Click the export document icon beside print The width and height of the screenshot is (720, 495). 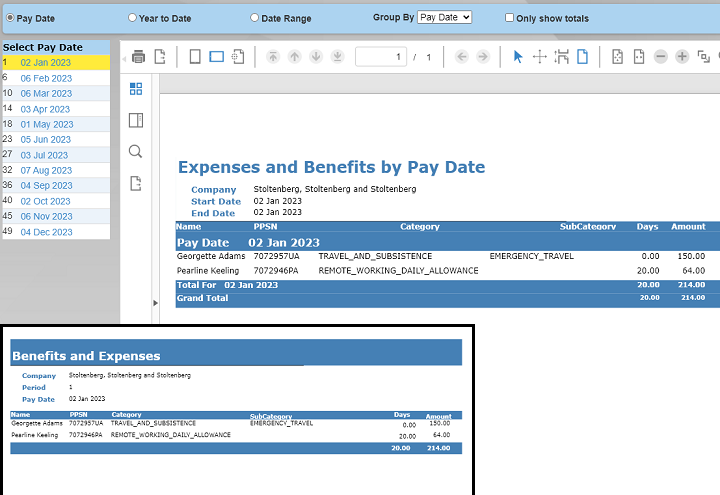159,56
